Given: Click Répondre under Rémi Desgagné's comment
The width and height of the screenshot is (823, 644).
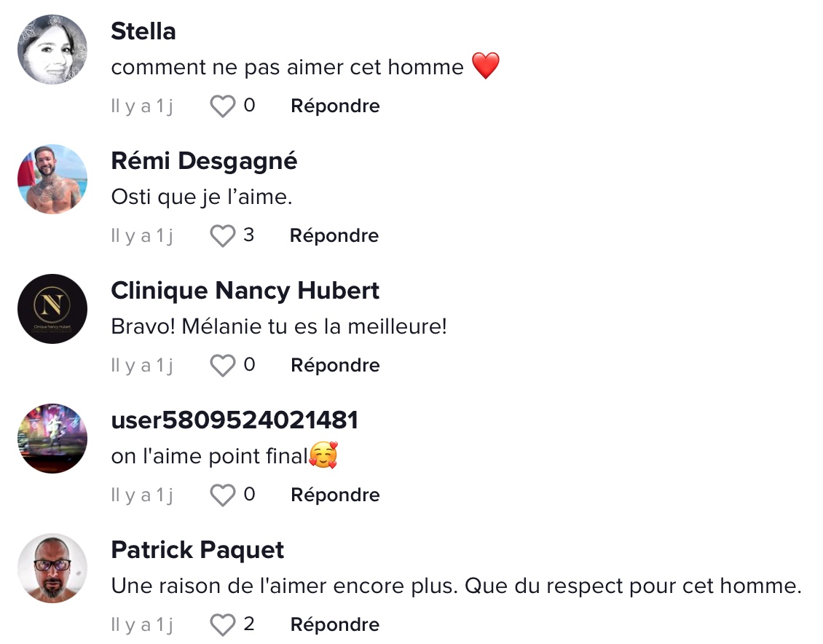Looking at the screenshot, I should click(x=334, y=235).
